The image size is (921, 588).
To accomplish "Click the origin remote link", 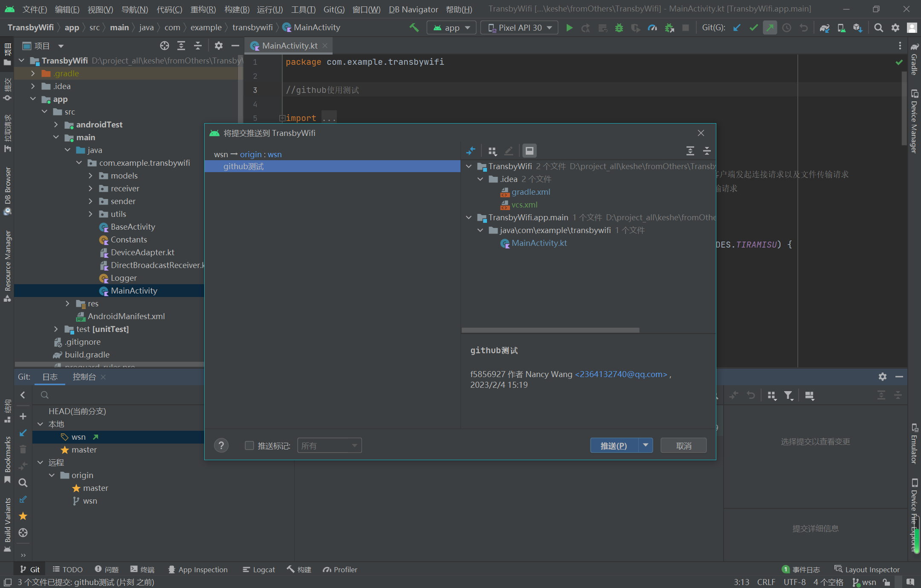I will 250,154.
